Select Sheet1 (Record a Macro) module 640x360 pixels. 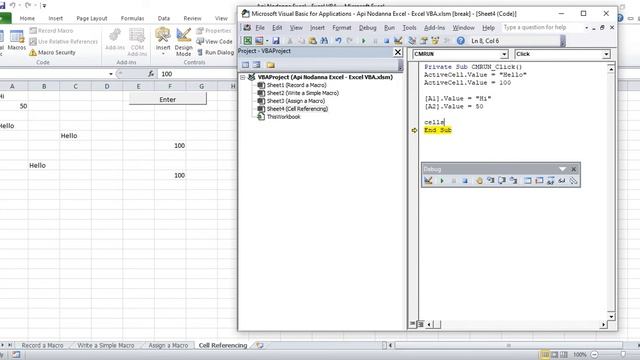pyautogui.click(x=296, y=85)
